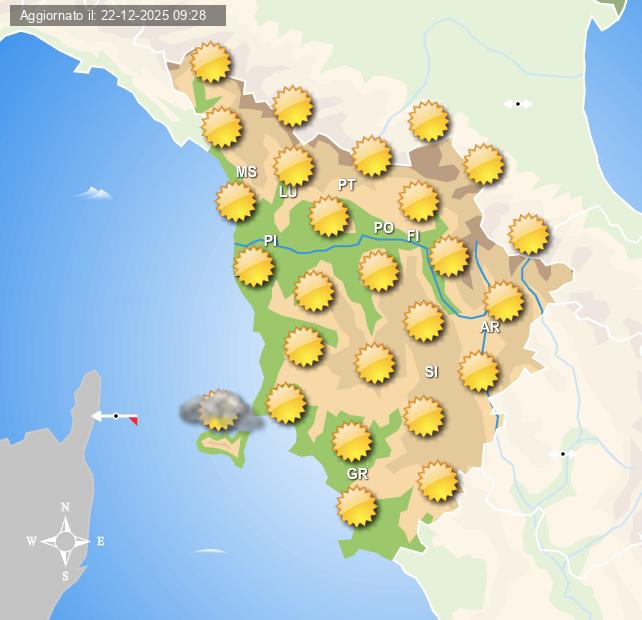Click the coastal sun icon just below the MS label

point(236,201)
